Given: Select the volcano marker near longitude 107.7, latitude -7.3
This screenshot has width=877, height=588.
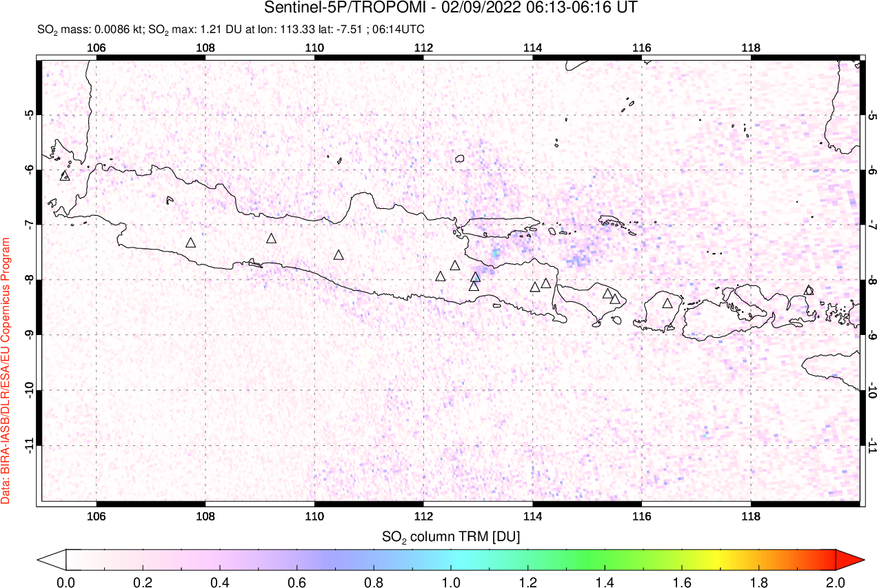Looking at the screenshot, I should click(191, 243).
